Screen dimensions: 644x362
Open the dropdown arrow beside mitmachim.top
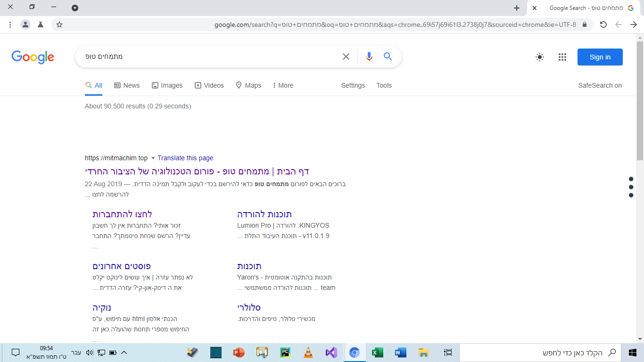(153, 158)
